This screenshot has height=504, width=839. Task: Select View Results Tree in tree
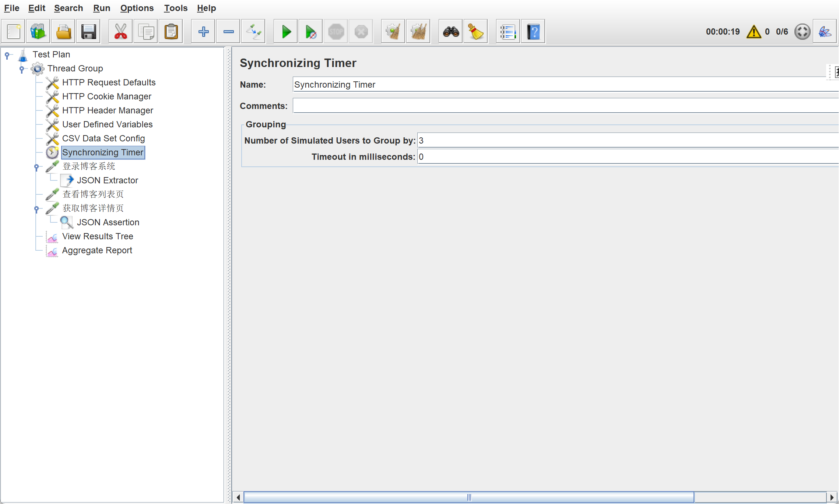[97, 236]
